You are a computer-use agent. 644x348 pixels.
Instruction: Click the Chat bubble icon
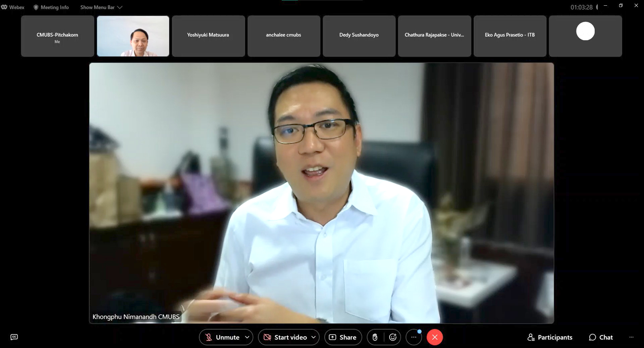coord(593,337)
